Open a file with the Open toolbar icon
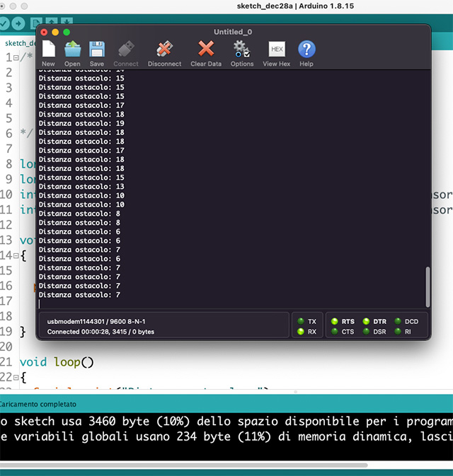 click(72, 52)
